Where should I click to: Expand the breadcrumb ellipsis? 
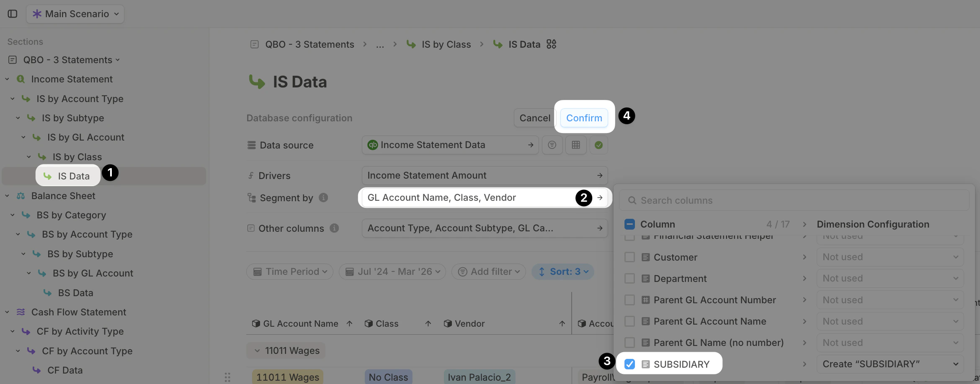(x=380, y=44)
